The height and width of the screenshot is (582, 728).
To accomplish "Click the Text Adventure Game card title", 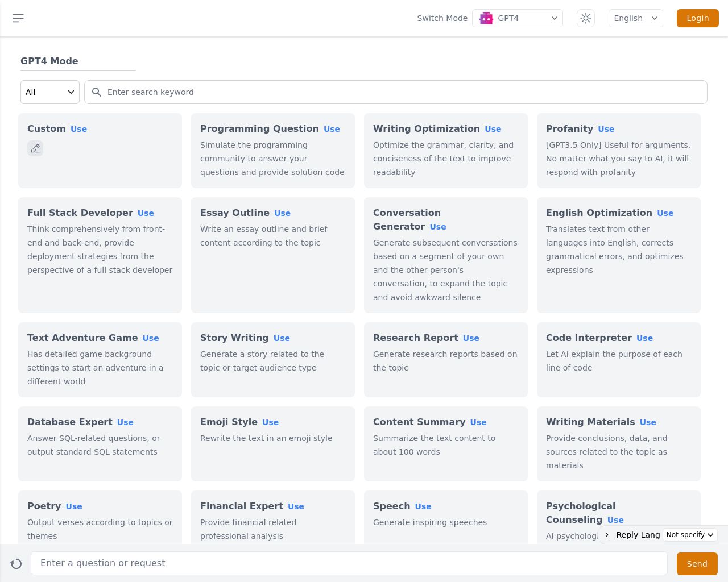I will point(82,338).
